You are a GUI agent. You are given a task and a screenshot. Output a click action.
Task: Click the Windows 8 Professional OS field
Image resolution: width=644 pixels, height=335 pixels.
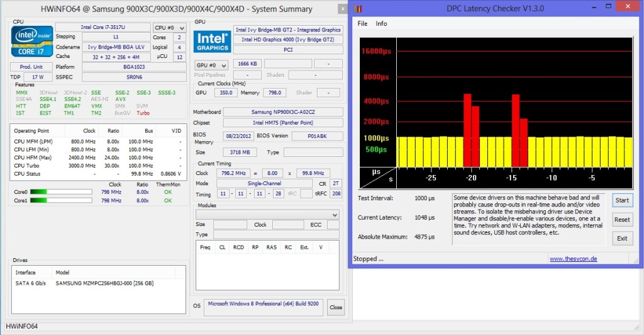point(263,307)
